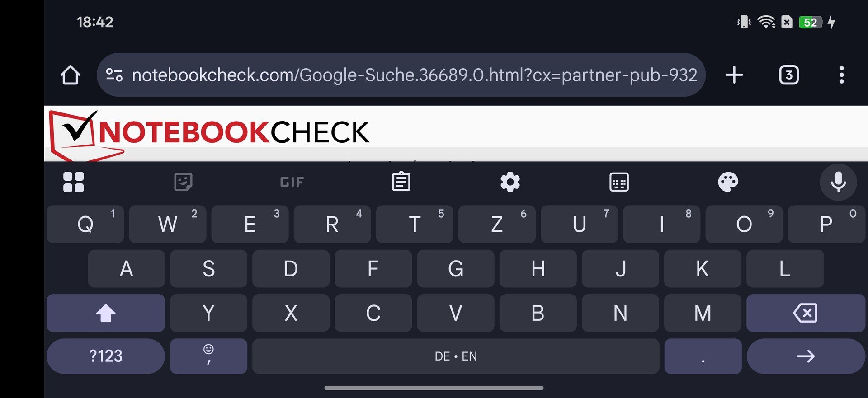Viewport: 868px width, 398px height.
Task: Open emoji picker key
Action: (x=208, y=356)
